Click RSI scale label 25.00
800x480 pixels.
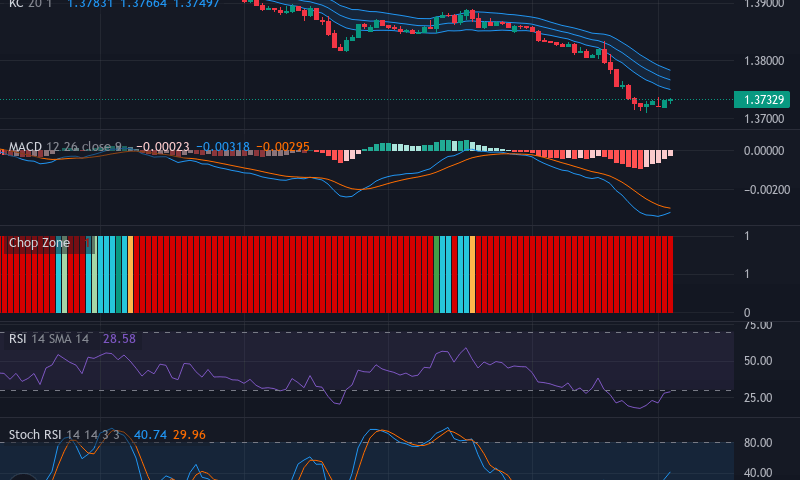click(758, 398)
